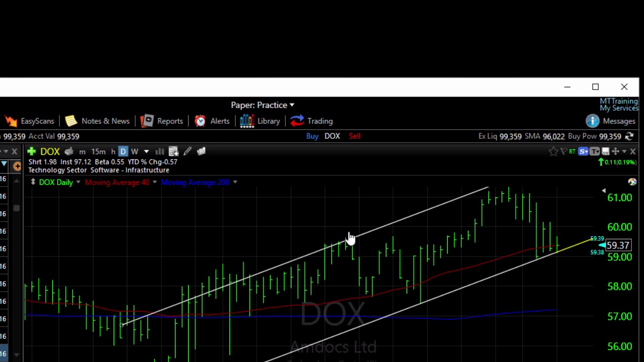This screenshot has height=362, width=644.
Task: Click the left panel scrollbar down arrow
Action: (17, 355)
